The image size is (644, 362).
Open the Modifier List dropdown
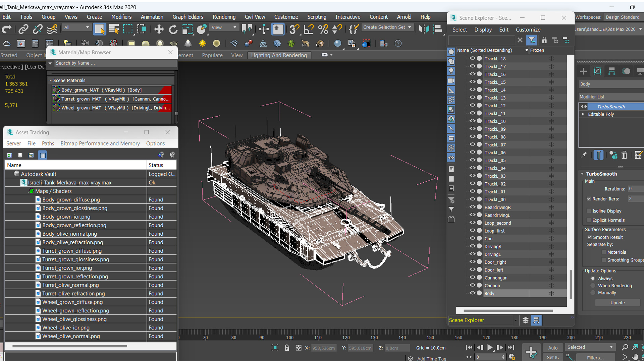tap(611, 97)
